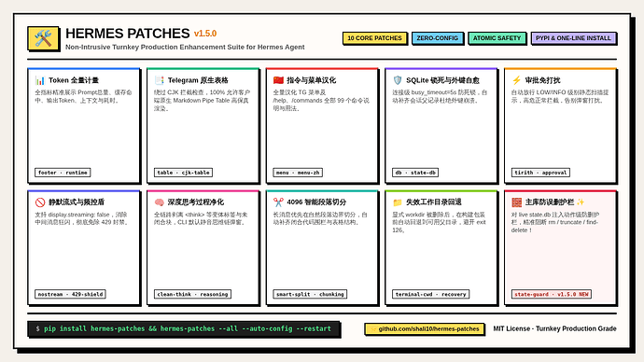
Task: Click the orange 'v1.5.0' version label
Action: point(205,34)
